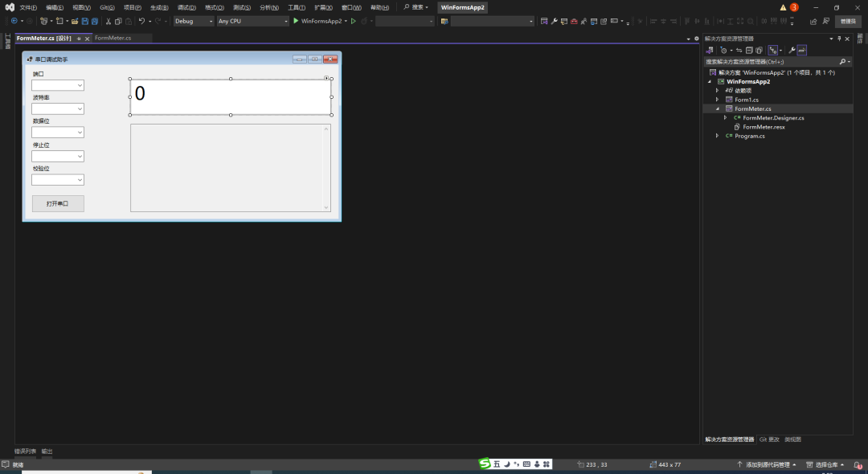Click the Show All Files icon in Solution Explorer
868x474 pixels.
759,50
